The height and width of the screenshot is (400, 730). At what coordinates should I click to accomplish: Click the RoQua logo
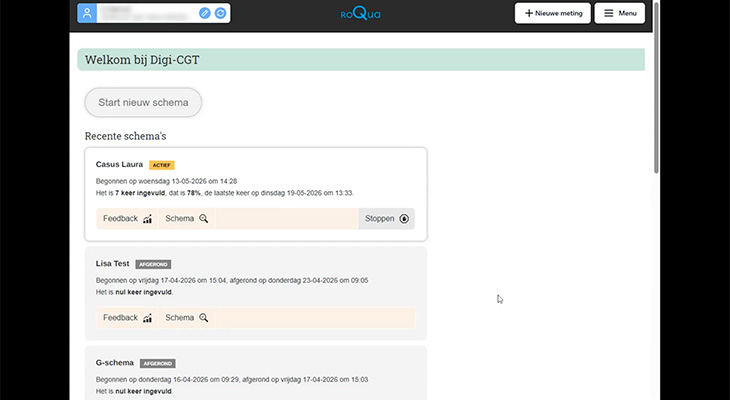[x=360, y=14]
